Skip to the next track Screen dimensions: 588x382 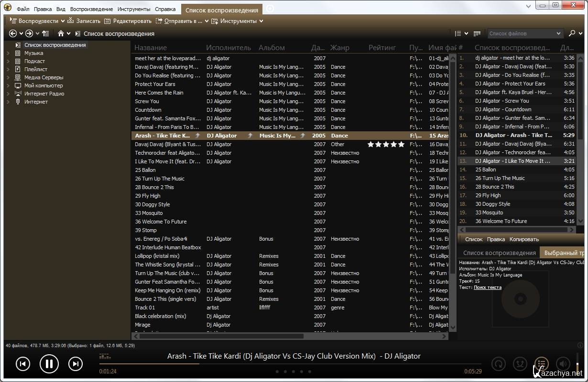point(76,364)
